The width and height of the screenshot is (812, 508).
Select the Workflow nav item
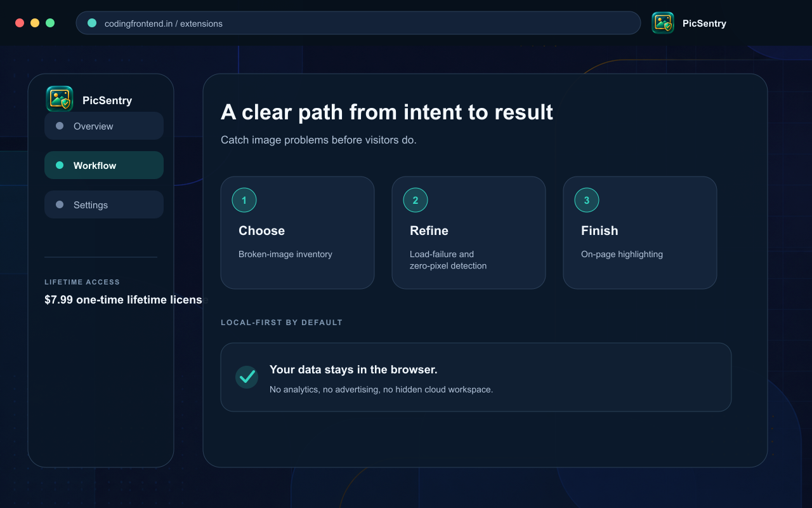[104, 165]
